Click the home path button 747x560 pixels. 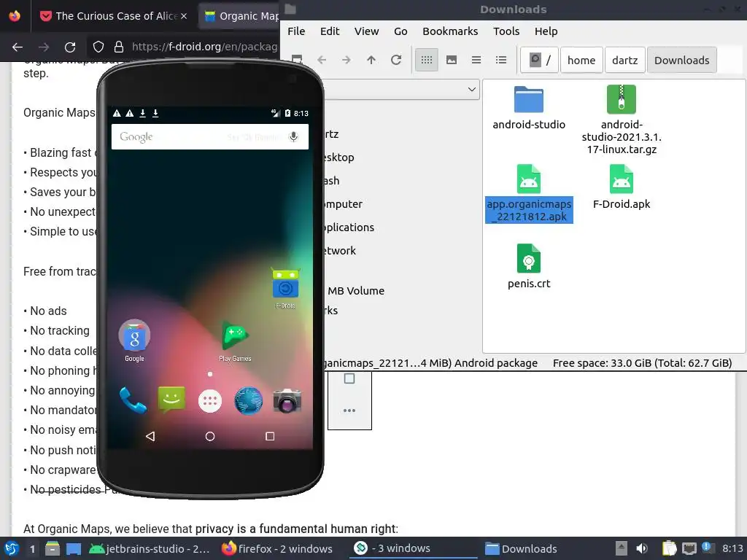581,60
